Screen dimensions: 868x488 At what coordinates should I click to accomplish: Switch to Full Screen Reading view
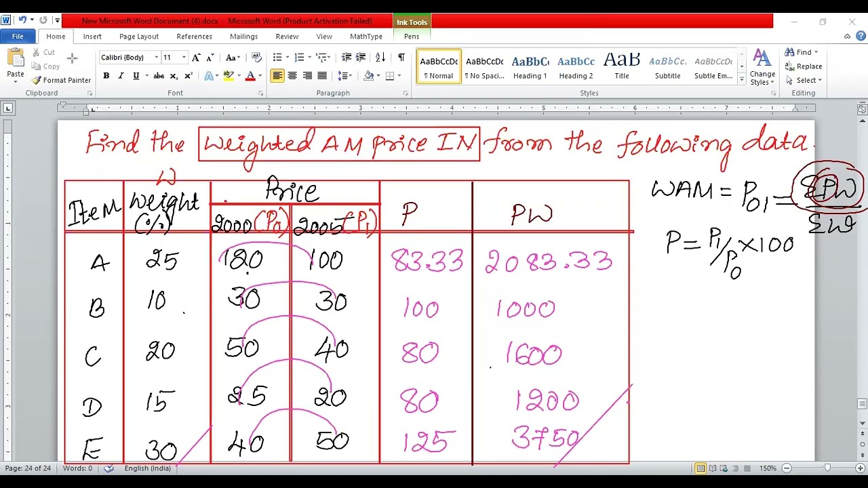713,468
